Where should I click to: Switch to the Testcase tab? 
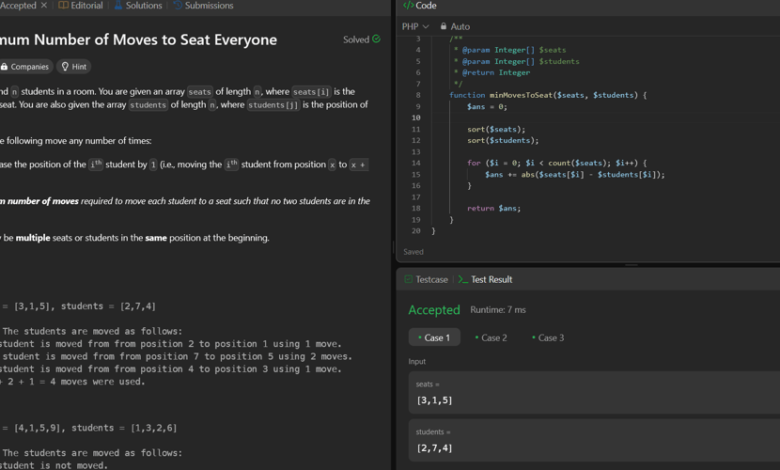click(426, 280)
